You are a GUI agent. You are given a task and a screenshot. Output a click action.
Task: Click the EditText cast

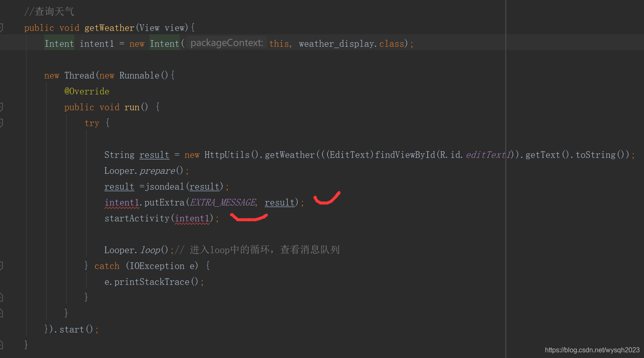350,155
